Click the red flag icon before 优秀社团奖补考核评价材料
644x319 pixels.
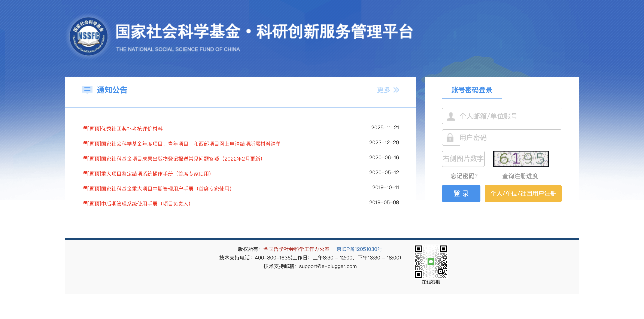point(85,128)
